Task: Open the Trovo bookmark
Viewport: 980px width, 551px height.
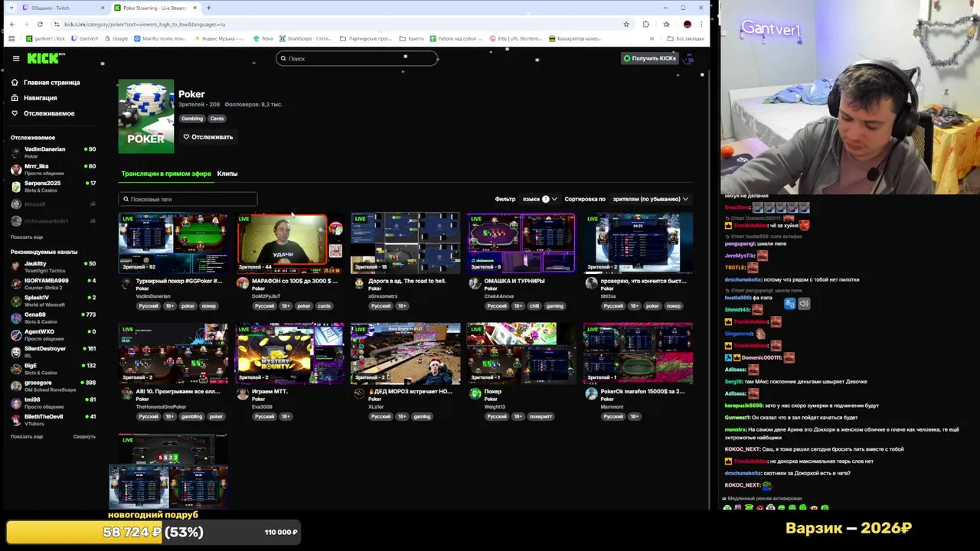Action: coord(263,38)
